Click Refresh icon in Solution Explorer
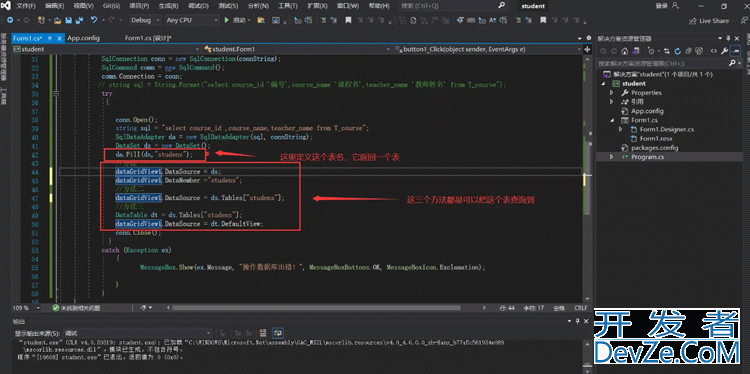Viewport: 750px width, 374px height. pyautogui.click(x=677, y=51)
